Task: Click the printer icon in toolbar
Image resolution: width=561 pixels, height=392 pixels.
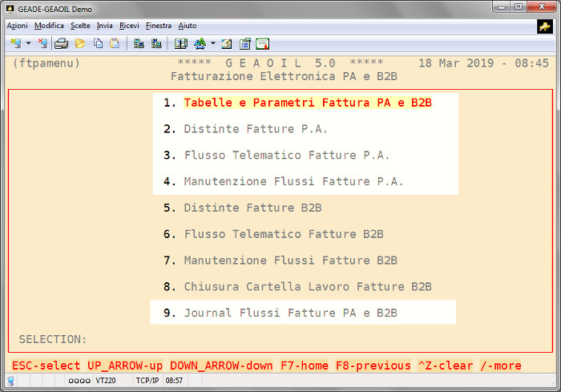Action: (x=62, y=43)
